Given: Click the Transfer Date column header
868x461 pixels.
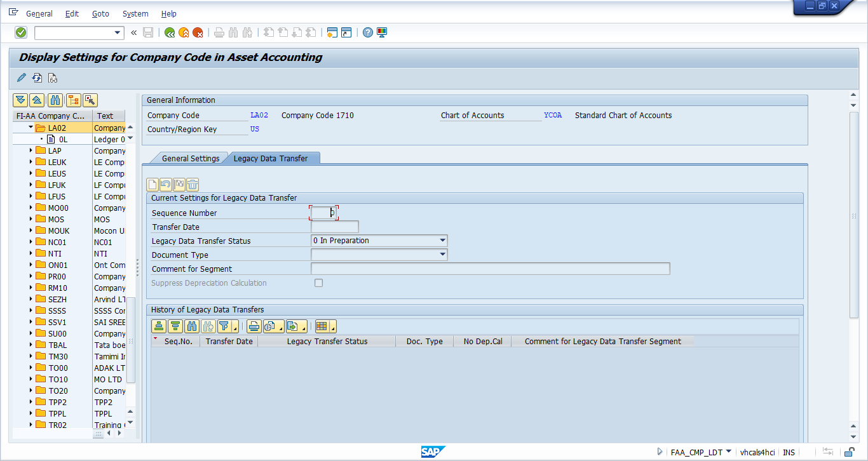Looking at the screenshot, I should [x=229, y=341].
